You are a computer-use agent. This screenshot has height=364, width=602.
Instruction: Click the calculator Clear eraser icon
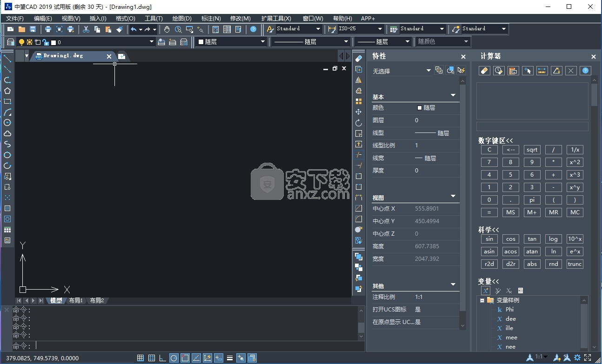484,71
